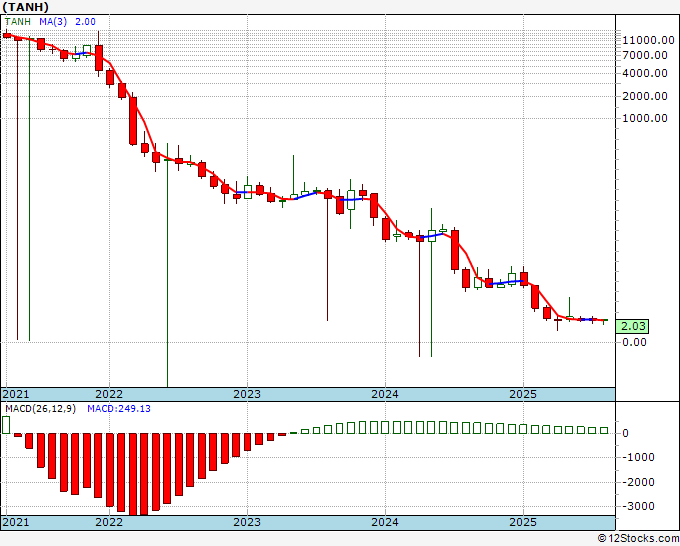680x546 pixels.
Task: Click the 0 label on MACD axis
Action: tap(625, 433)
